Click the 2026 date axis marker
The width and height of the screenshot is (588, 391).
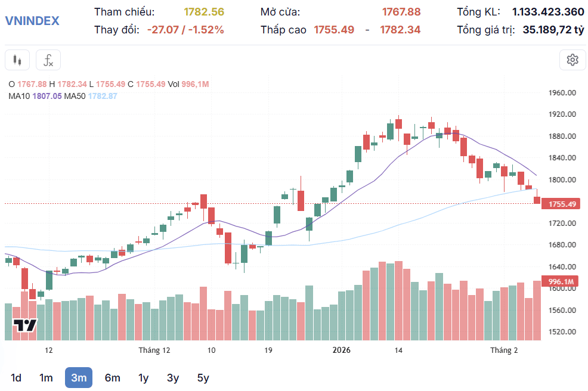(341, 350)
